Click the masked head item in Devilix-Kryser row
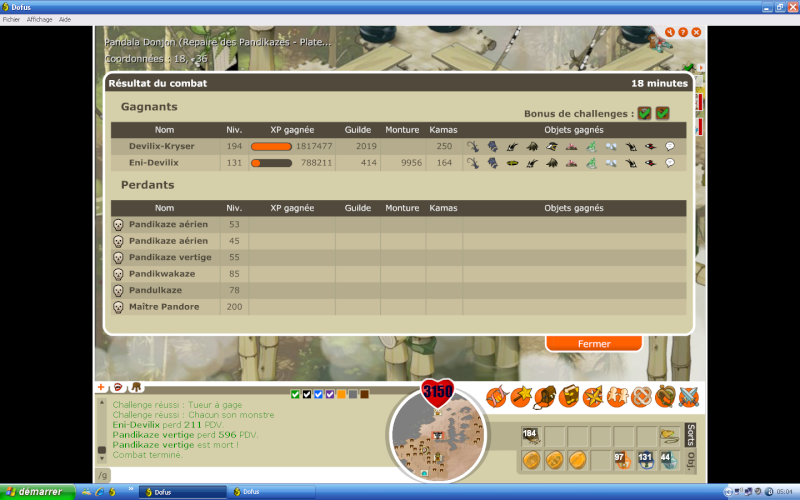Viewport: 800px width, 500px height. click(x=552, y=146)
